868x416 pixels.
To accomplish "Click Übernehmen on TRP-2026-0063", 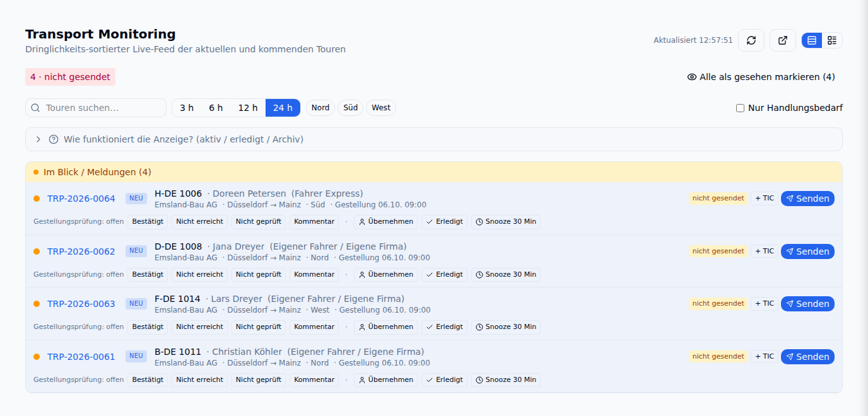I will (385, 327).
